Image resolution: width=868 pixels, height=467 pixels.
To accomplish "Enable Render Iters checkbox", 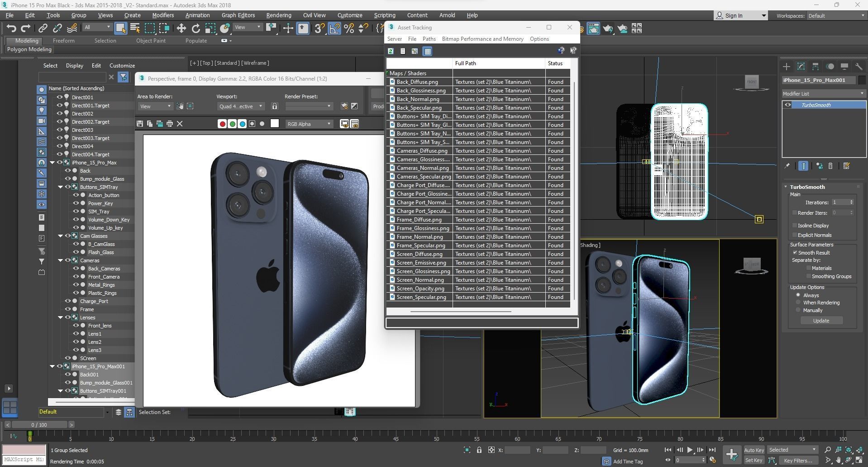I will pos(795,212).
